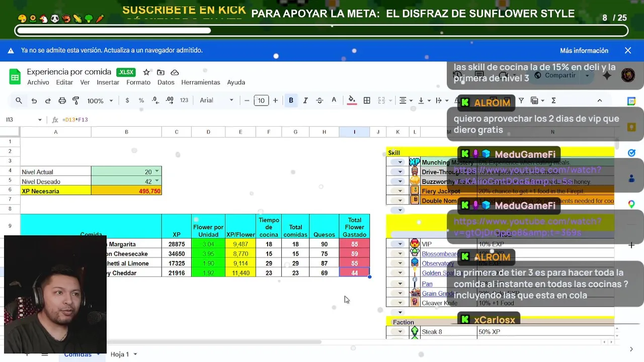Open Google Tasks side panel
This screenshot has height=362, width=644.
click(x=631, y=152)
